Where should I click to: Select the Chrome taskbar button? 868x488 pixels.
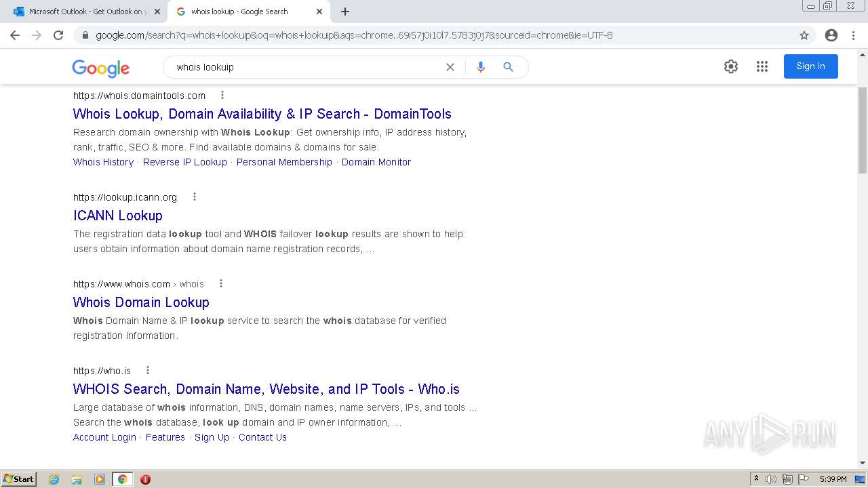pos(122,479)
